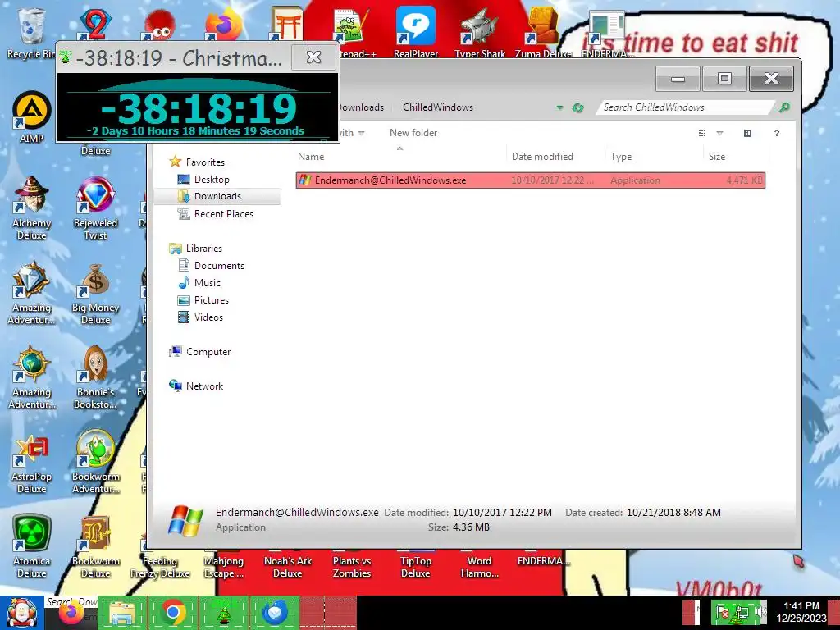Launch AstroPop Deluxe from desktop

point(31,463)
